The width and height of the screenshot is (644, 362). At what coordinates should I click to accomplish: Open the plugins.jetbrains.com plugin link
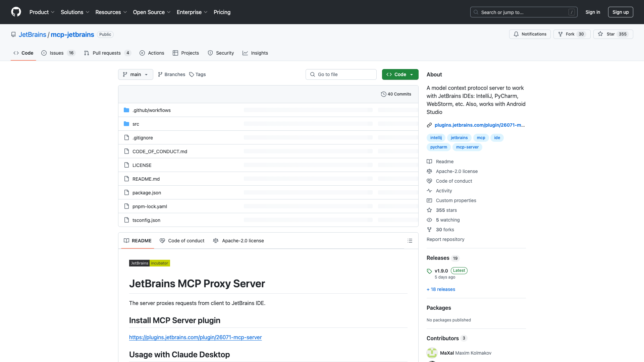480,125
